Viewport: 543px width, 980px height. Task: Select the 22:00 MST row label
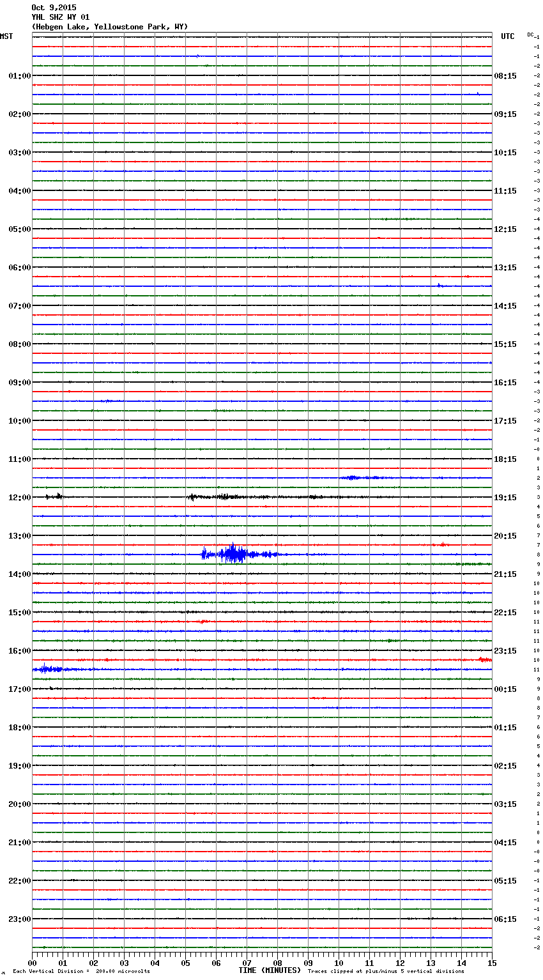coord(19,881)
